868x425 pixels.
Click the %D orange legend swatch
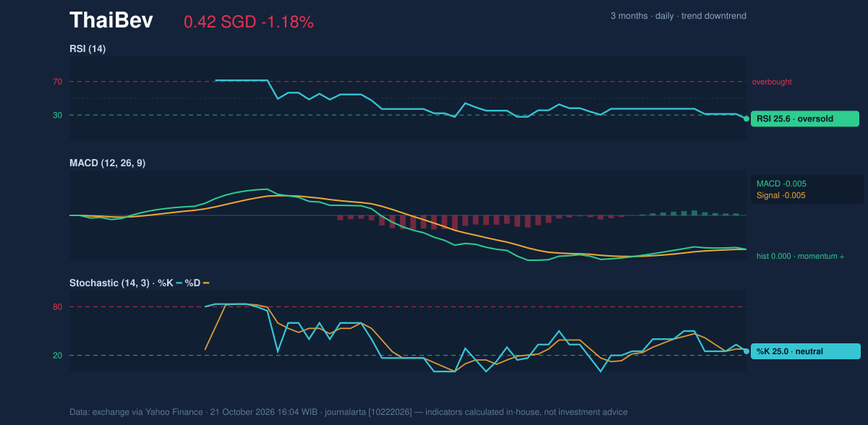tap(206, 283)
